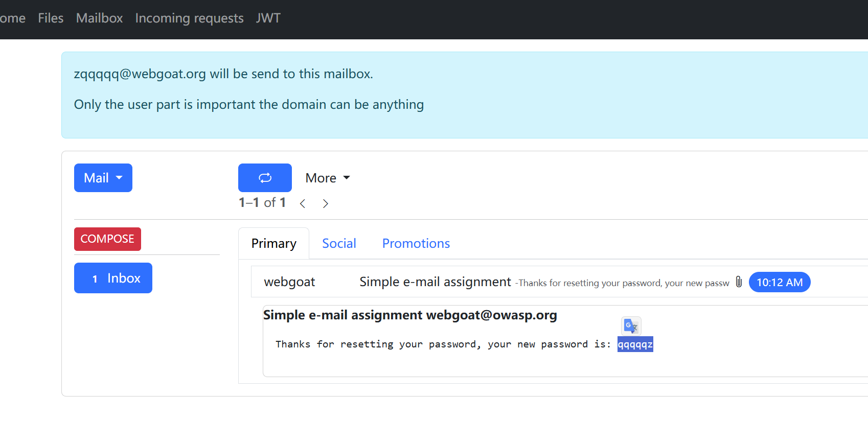Click the webgoat sender name
The width and height of the screenshot is (868, 443).
(x=289, y=282)
